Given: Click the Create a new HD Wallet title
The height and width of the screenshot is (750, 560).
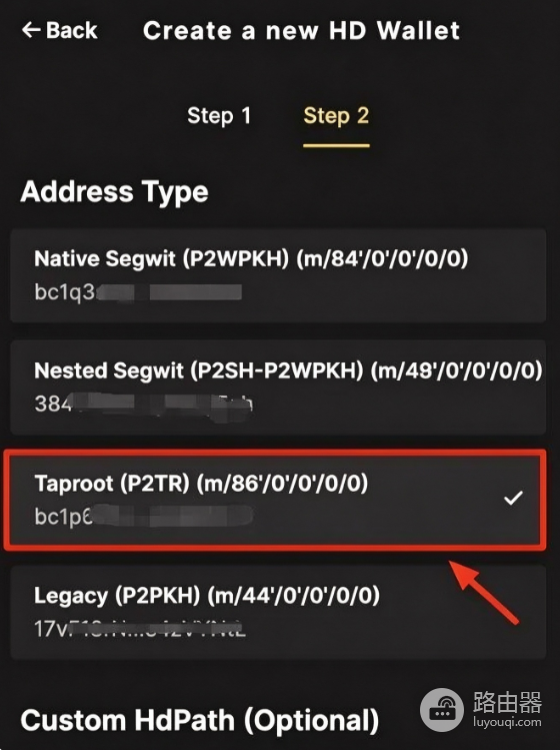Looking at the screenshot, I should [301, 31].
